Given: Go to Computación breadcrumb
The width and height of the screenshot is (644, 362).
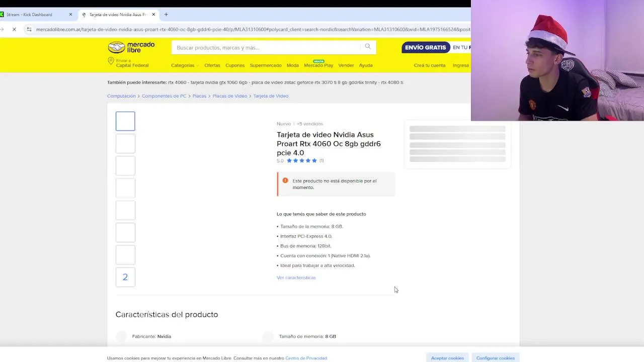Looking at the screenshot, I should click(x=121, y=96).
